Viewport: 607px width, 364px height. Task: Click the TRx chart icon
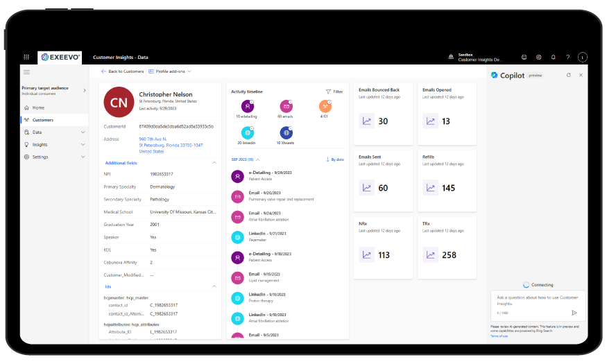(x=430, y=255)
